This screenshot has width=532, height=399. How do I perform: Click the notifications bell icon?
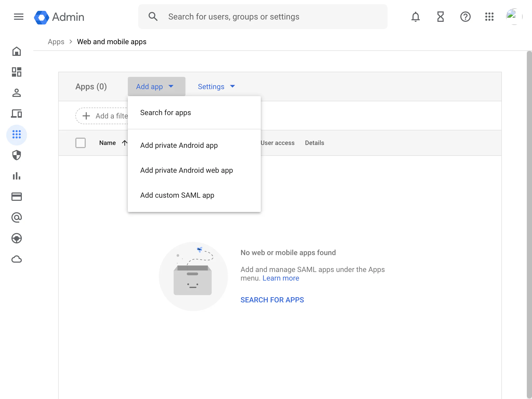pos(415,17)
